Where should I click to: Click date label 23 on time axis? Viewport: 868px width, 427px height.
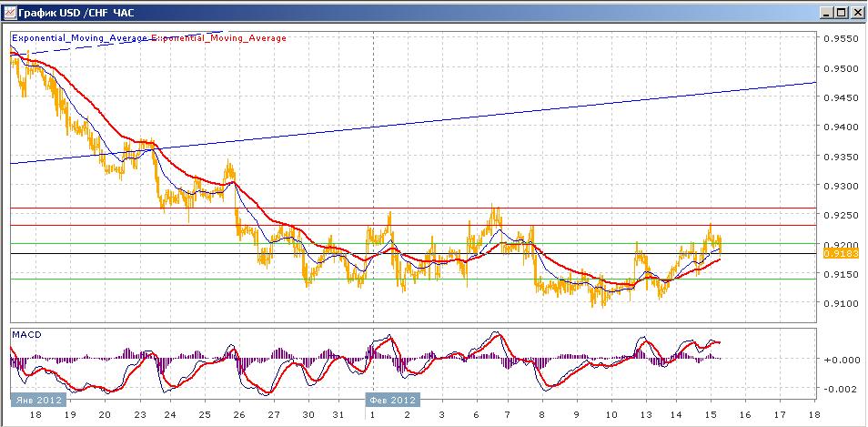[139, 415]
